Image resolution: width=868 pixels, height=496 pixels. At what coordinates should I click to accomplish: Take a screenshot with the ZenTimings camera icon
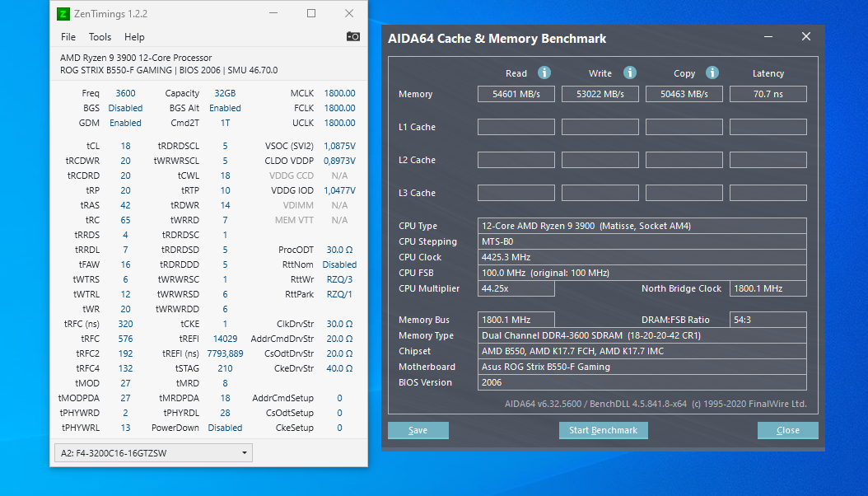tap(353, 36)
